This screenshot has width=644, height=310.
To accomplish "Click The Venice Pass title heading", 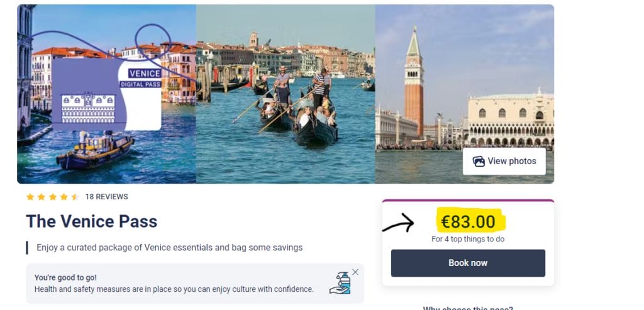I will coord(92,221).
